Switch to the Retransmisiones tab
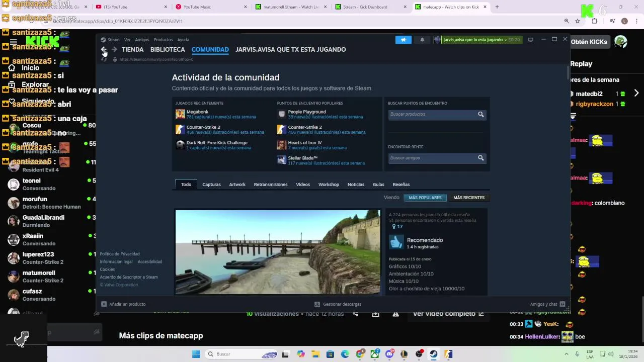Viewport: 644px width, 362px height. (271, 185)
